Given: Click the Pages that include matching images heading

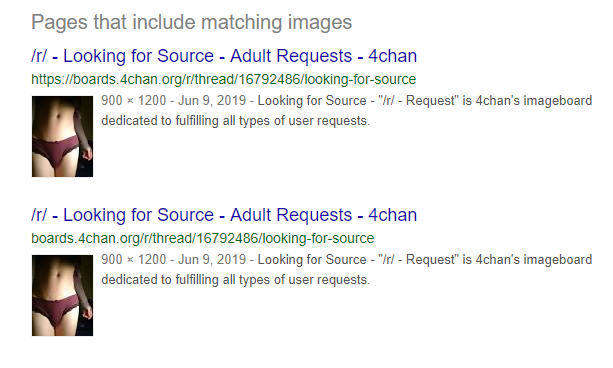Looking at the screenshot, I should click(x=192, y=22).
